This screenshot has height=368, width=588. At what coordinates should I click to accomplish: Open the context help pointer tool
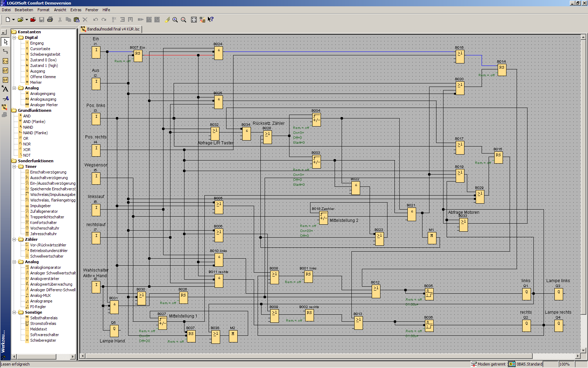(210, 20)
